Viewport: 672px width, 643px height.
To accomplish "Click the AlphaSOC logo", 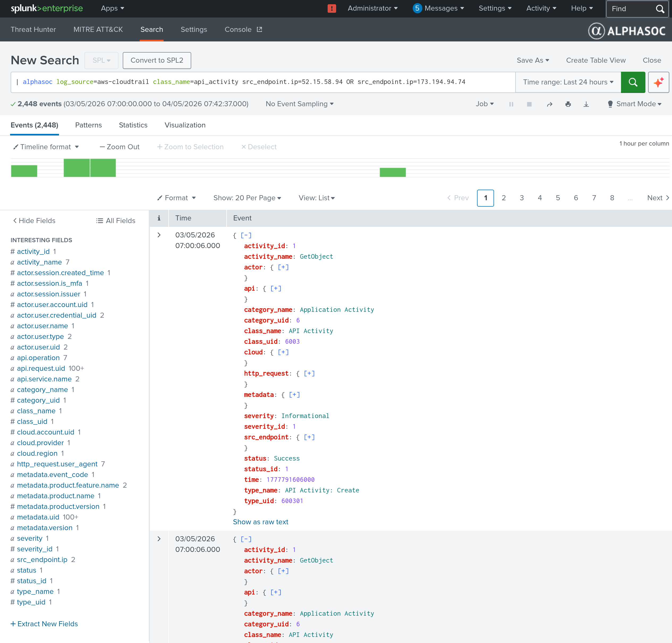I will pyautogui.click(x=627, y=31).
